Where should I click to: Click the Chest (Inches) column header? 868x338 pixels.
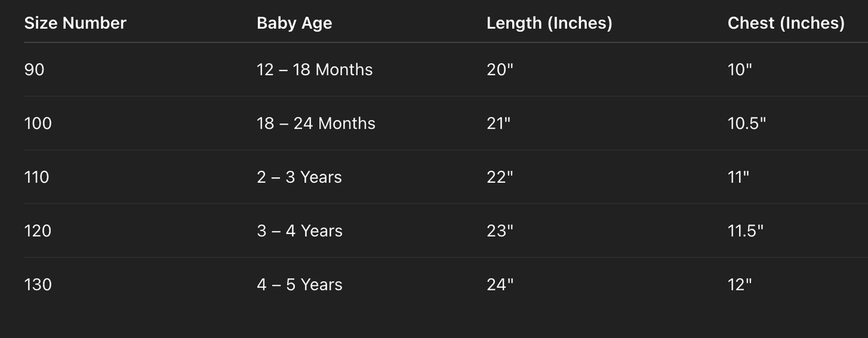pyautogui.click(x=786, y=23)
